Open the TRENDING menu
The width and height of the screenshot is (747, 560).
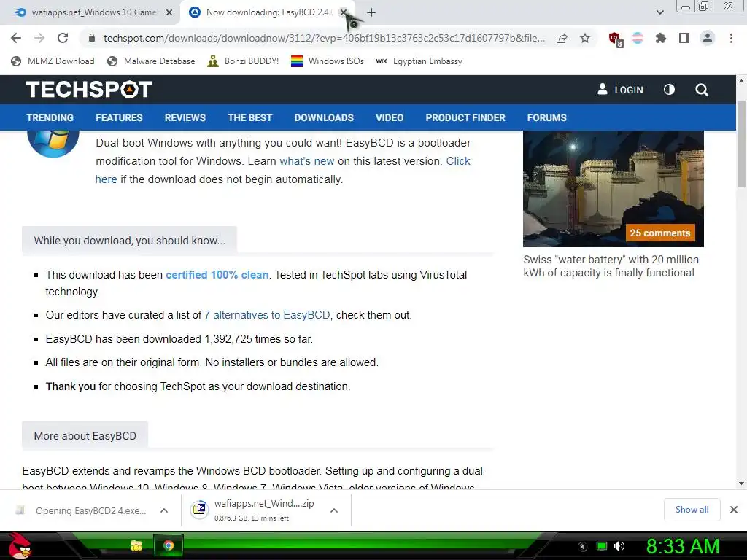pyautogui.click(x=50, y=117)
